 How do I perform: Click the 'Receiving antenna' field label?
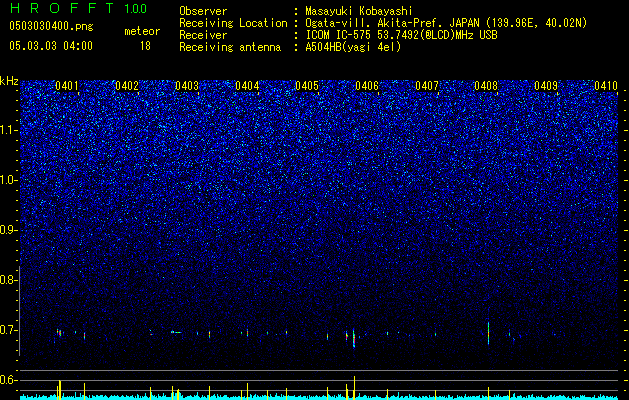[x=230, y=47]
